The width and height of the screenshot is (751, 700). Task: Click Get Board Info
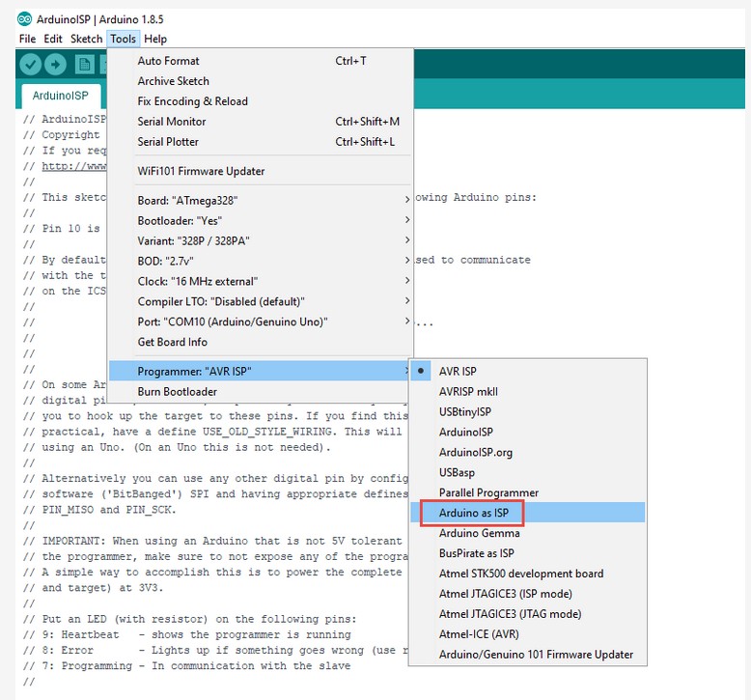pos(260,342)
